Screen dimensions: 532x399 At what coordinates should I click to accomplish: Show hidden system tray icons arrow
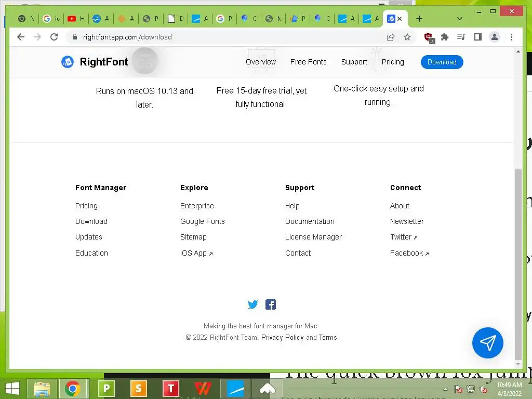pos(445,389)
